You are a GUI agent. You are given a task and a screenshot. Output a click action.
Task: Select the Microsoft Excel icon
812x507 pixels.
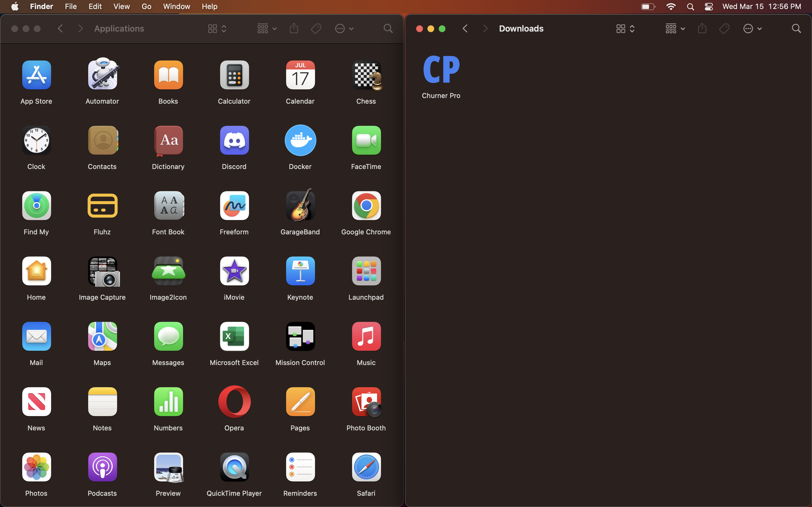[x=234, y=336]
